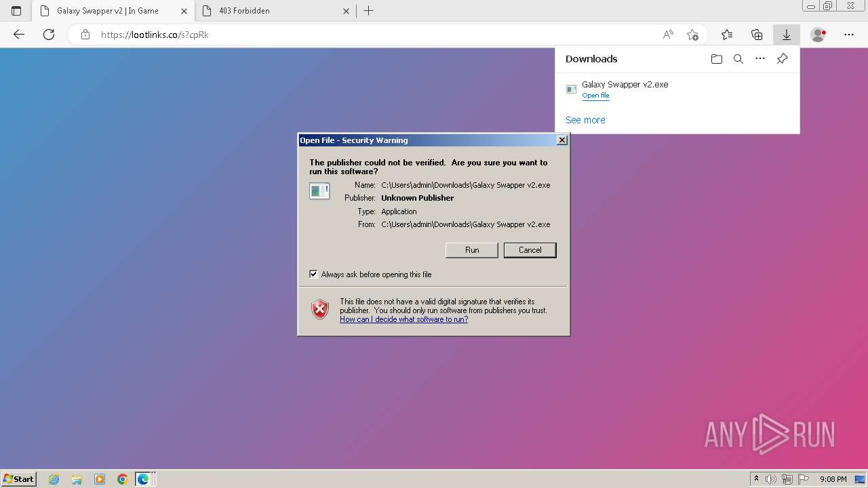Open File Explorer from taskbar
The image size is (868, 488).
click(77, 479)
